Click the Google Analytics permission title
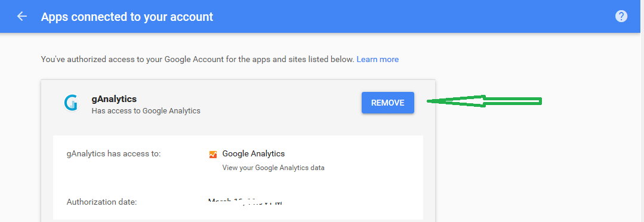644x222 pixels. 254,154
